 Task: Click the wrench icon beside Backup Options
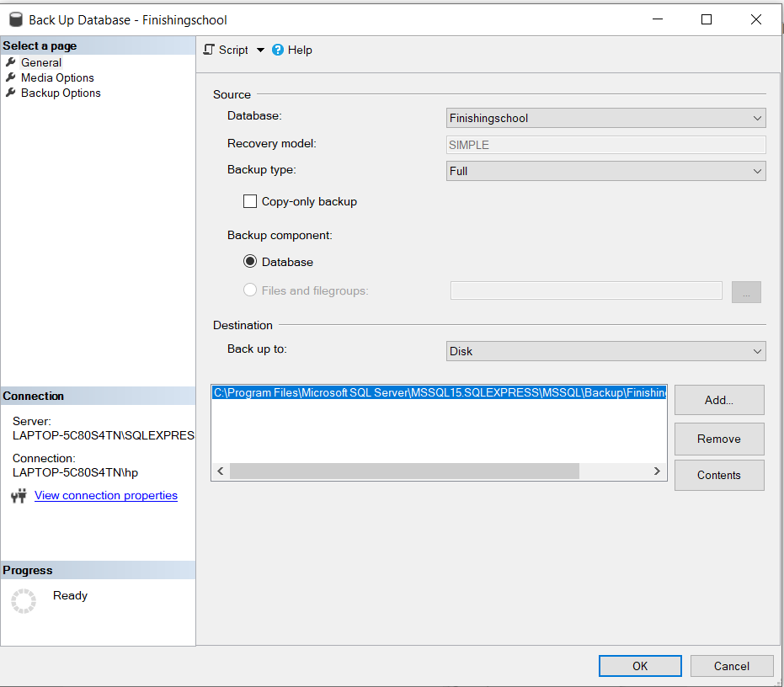tap(10, 93)
